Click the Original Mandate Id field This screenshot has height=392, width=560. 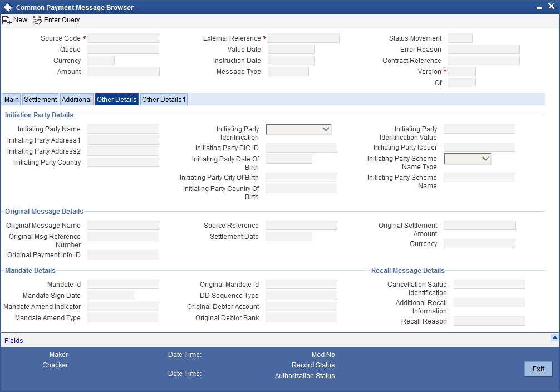point(301,285)
